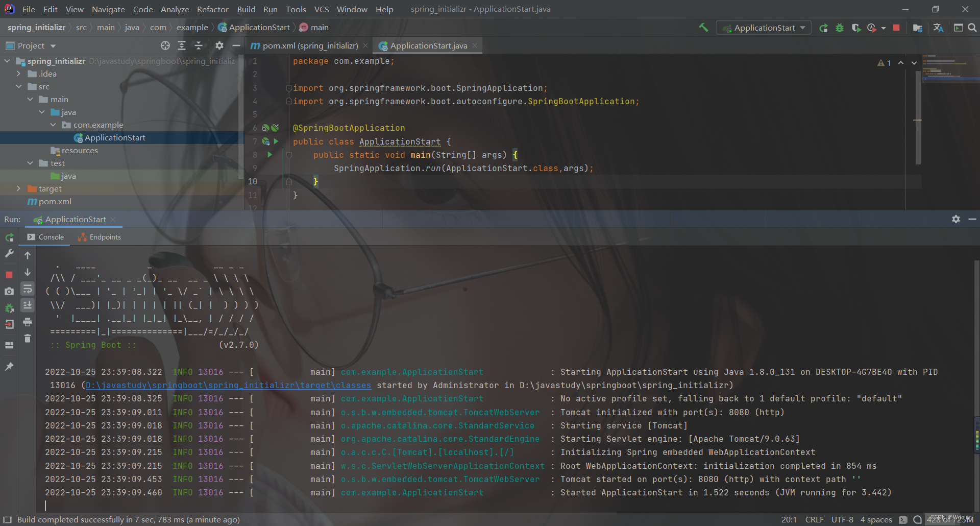Image resolution: width=980 pixels, height=526 pixels.
Task: Collapse the src folder
Action: [x=18, y=86]
